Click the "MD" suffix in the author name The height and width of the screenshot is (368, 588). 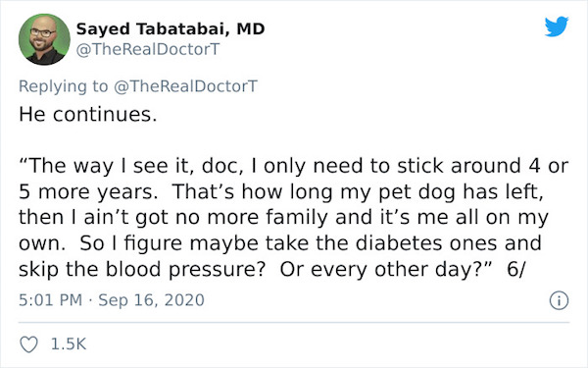click(x=251, y=28)
